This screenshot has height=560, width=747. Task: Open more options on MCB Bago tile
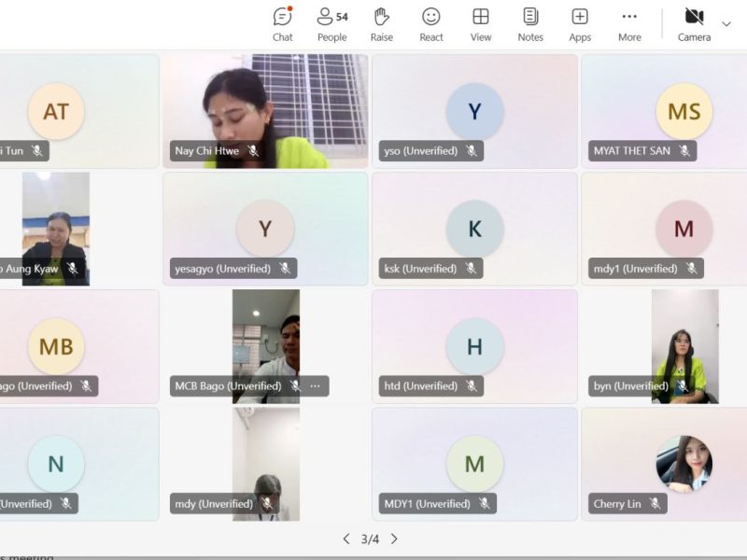pos(316,386)
